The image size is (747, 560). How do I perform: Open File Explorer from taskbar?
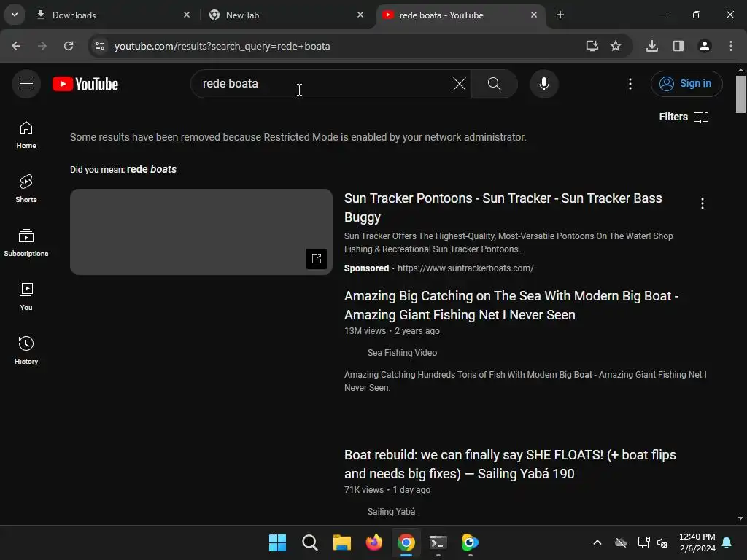341,542
